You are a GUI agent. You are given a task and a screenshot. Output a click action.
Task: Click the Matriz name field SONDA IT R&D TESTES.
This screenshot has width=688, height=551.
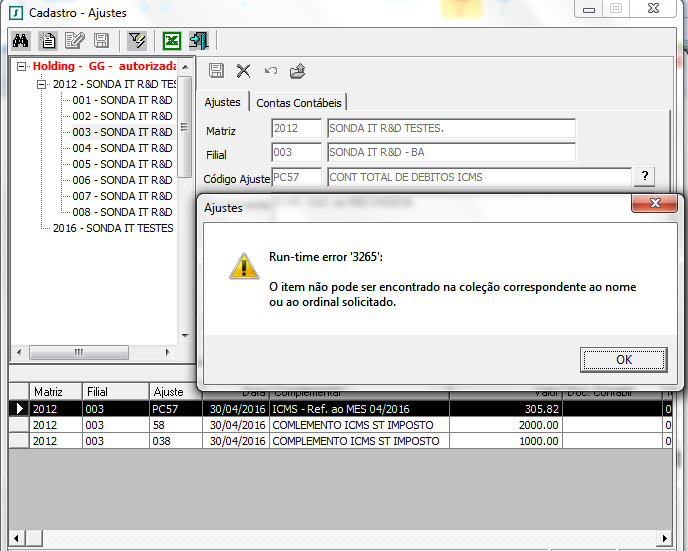(451, 128)
